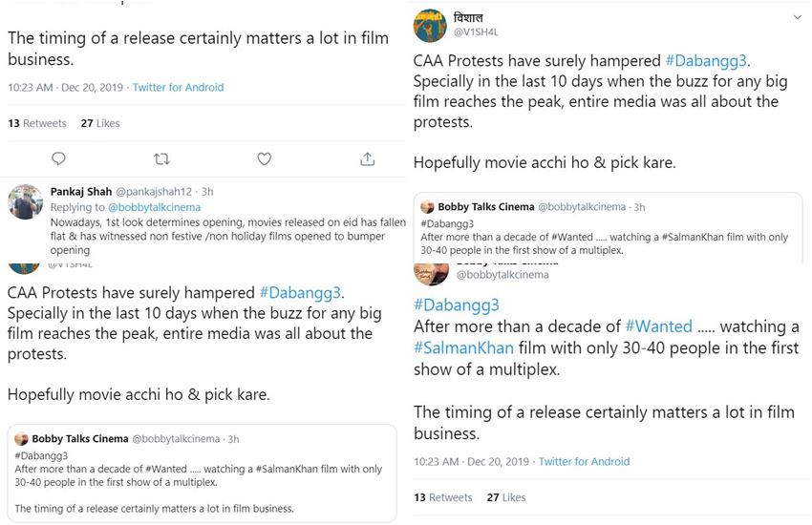
Task: Open @bobbytalkcinema in the 'Replying to' line
Action: (x=153, y=206)
